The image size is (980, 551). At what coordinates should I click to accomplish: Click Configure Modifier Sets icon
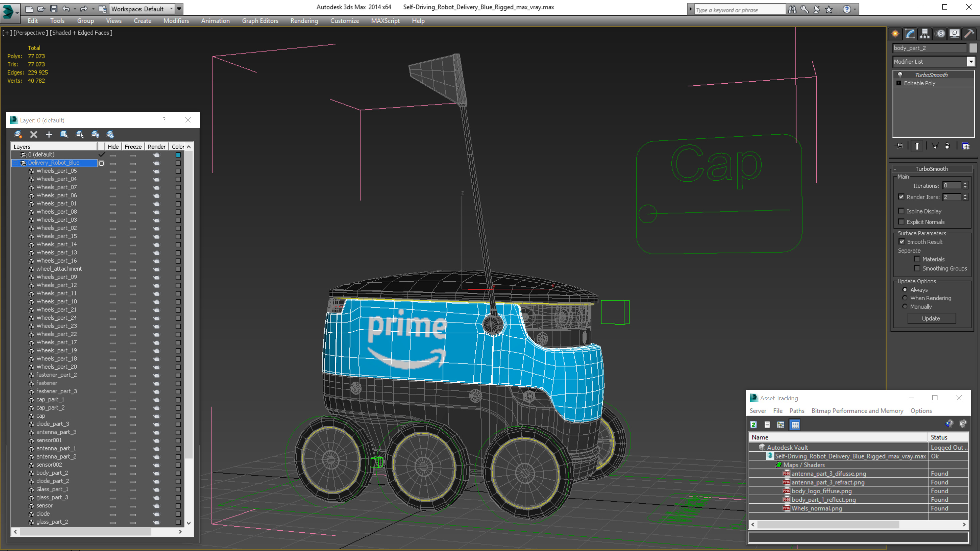[966, 146]
